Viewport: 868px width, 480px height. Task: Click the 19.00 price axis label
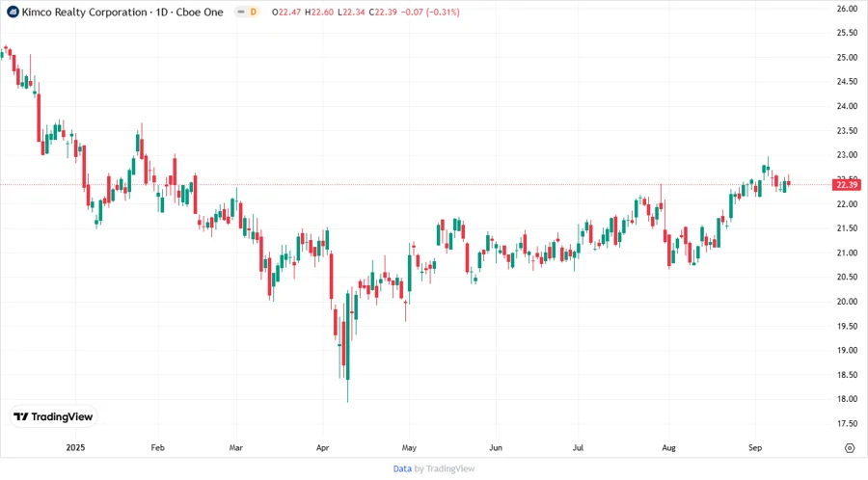(847, 350)
